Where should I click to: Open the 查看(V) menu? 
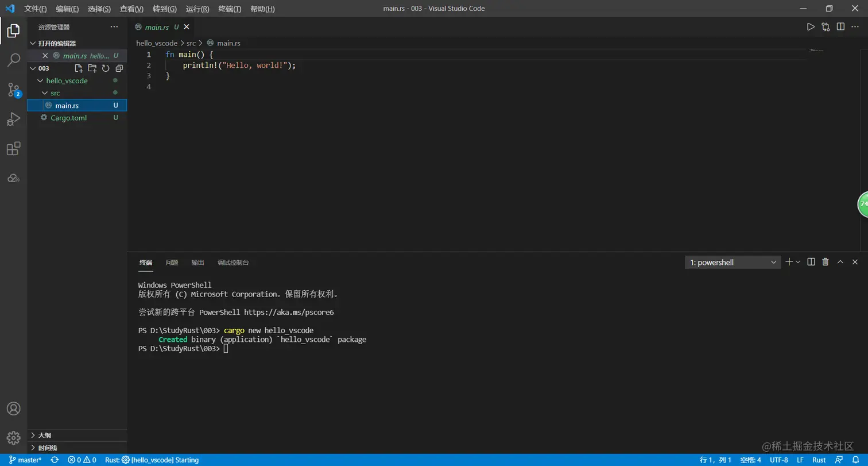(x=132, y=9)
